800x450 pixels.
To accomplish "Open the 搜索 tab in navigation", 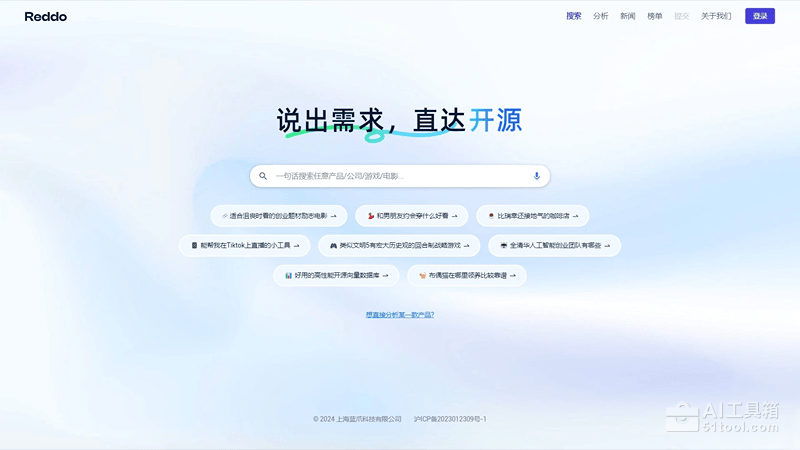I will pos(574,16).
